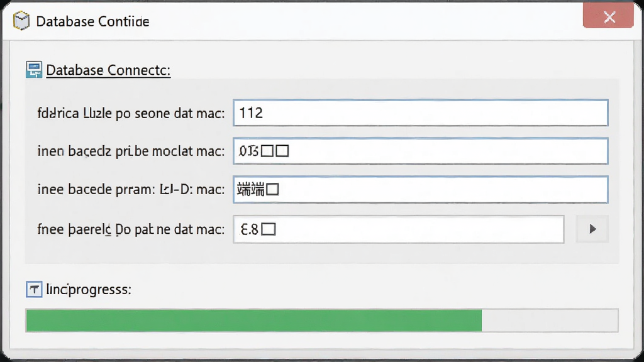Click the 'Database Contiide' window title text
644x362 pixels.
[93, 21]
